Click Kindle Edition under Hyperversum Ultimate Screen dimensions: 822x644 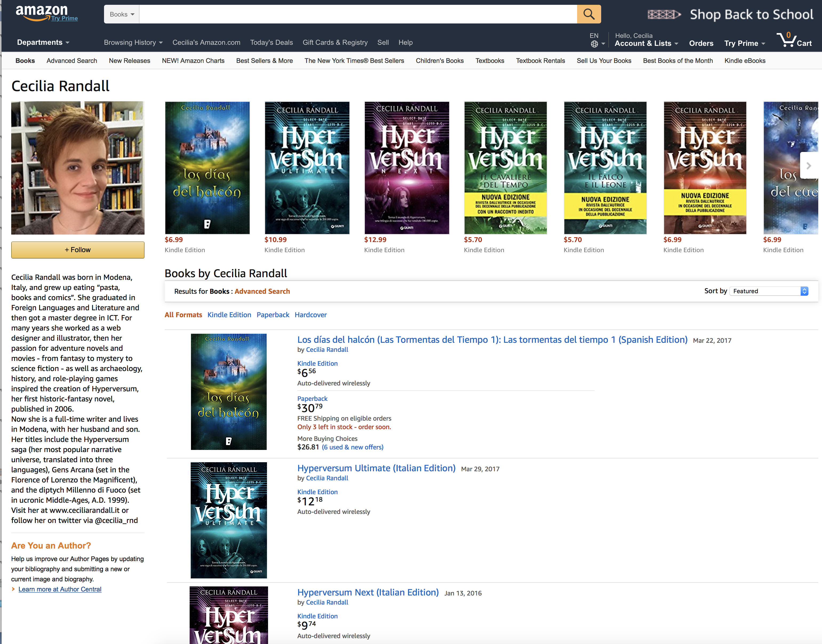click(317, 492)
